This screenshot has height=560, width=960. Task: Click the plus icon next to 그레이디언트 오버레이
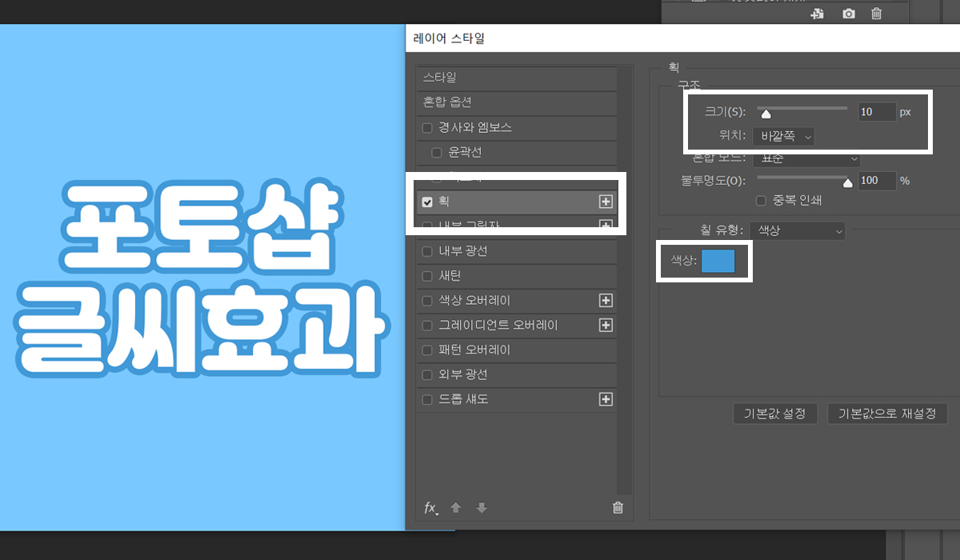click(x=606, y=326)
